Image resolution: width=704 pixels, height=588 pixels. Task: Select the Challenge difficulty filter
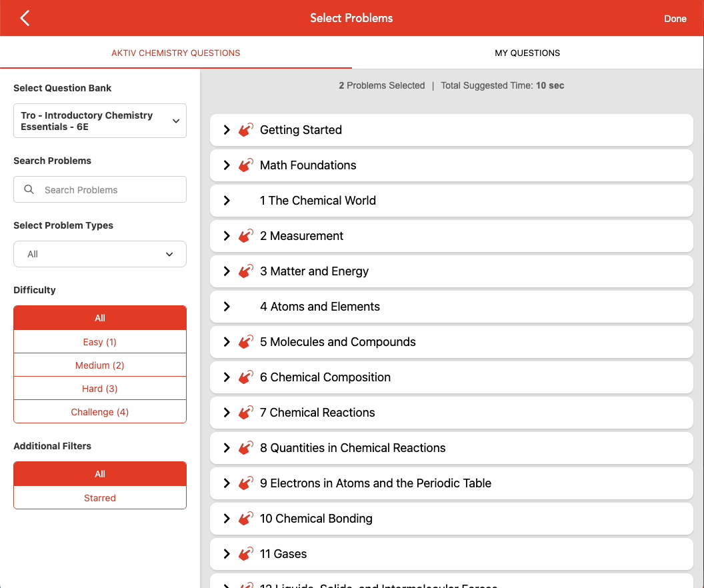pyautogui.click(x=99, y=411)
